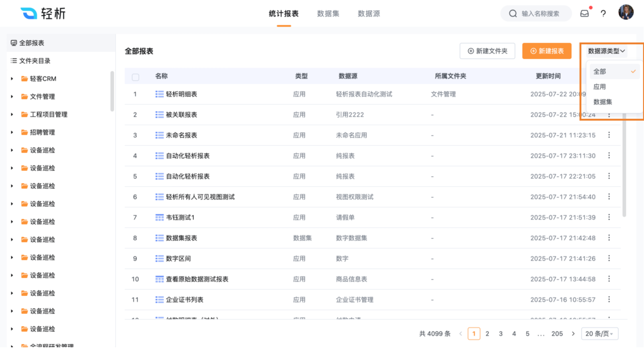The width and height of the screenshot is (644, 362).
Task: Open more options for 数据集报表 row
Action: 609,238
